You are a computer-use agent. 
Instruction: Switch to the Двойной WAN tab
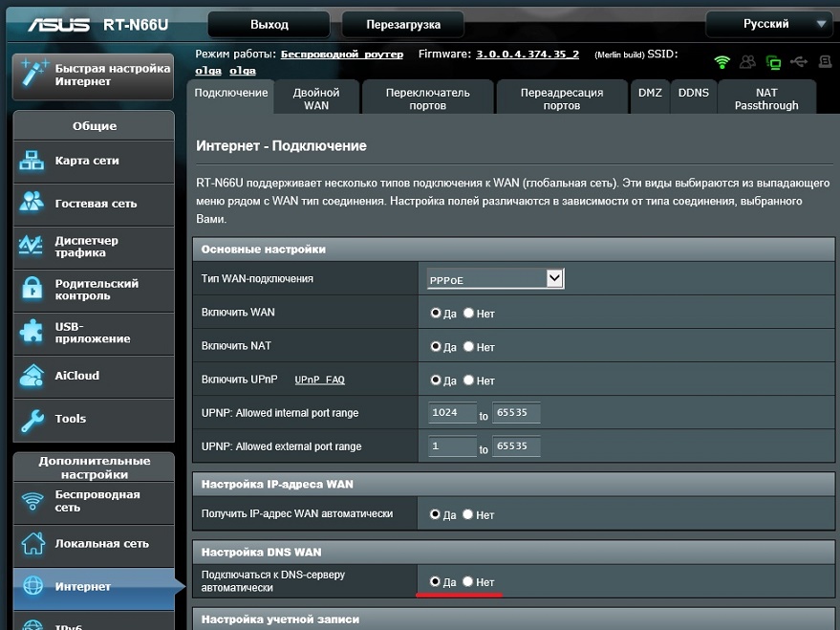pyautogui.click(x=315, y=98)
